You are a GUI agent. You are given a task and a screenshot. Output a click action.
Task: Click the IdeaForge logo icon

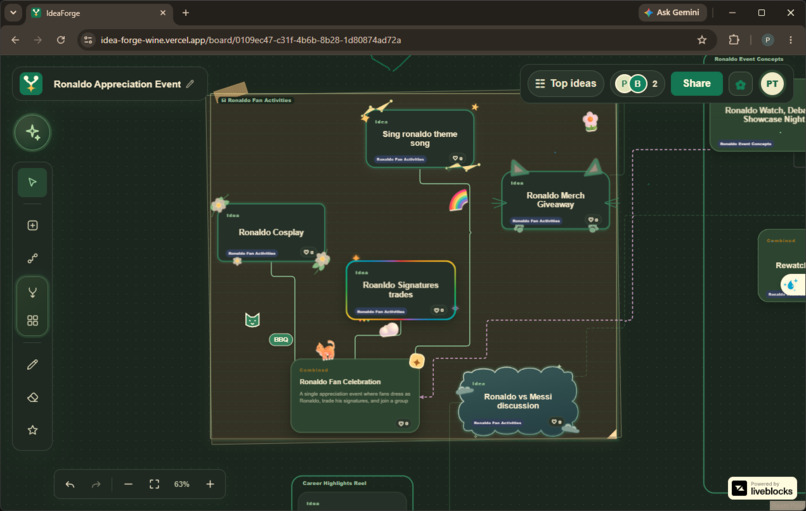pyautogui.click(x=31, y=84)
